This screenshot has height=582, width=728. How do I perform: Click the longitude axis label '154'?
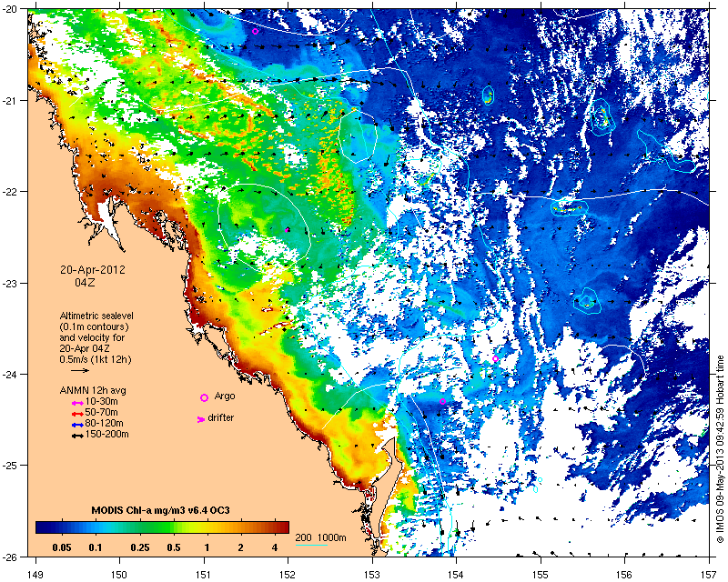click(457, 575)
